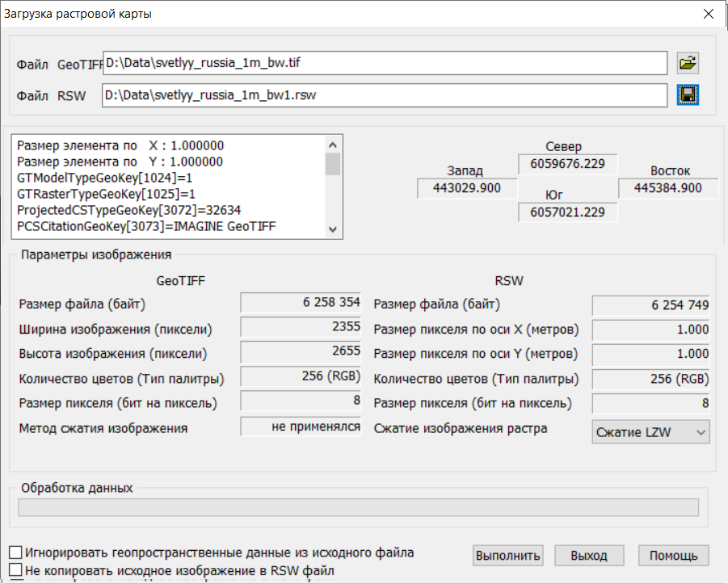728x584 pixels.
Task: Tick the Игнорировать геопространственные данные checkbox
Action: coord(16,553)
